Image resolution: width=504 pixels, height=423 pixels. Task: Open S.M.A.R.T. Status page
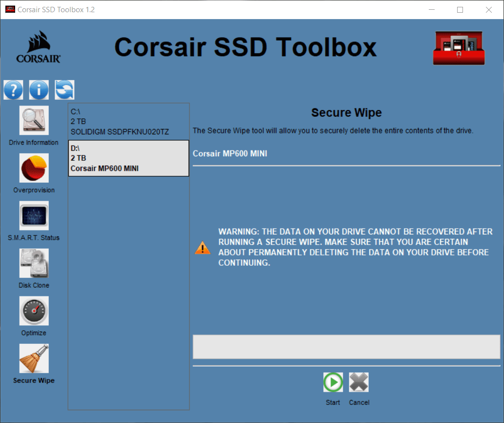coord(34,215)
